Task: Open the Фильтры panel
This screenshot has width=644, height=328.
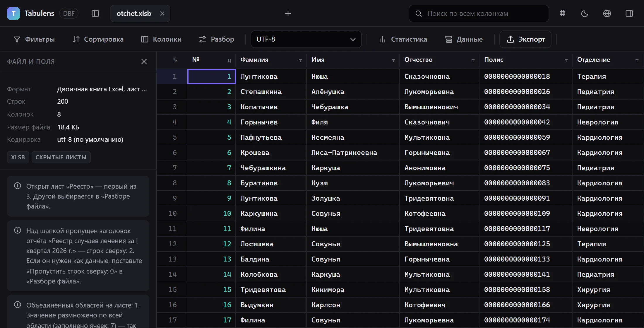Action: [34, 39]
